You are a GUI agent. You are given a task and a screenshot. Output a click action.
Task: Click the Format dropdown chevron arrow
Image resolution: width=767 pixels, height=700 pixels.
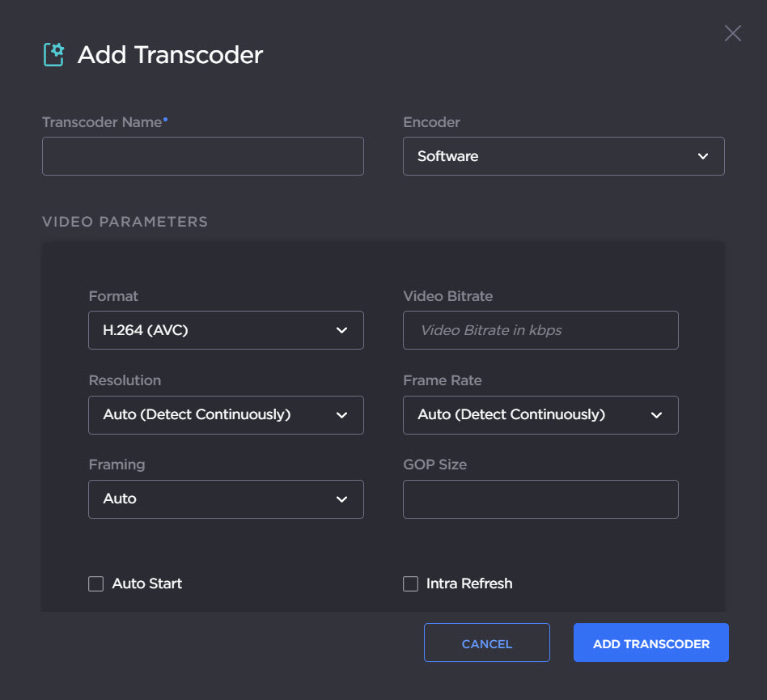(x=341, y=330)
